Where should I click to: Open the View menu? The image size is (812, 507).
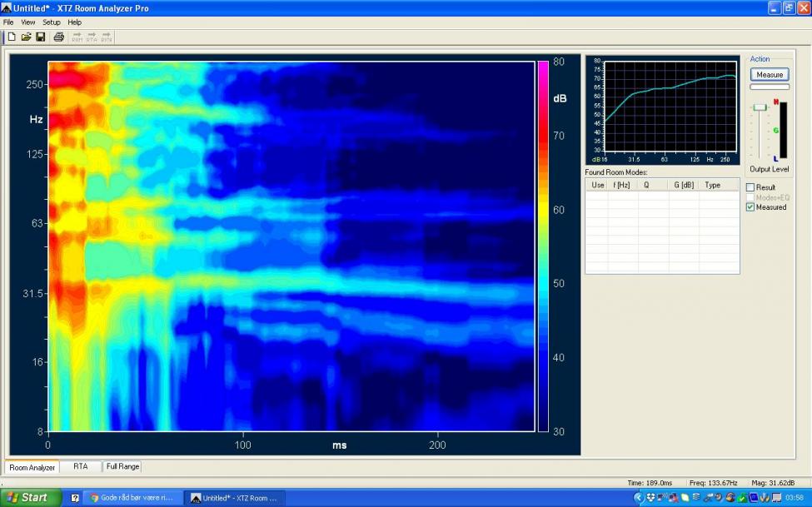pyautogui.click(x=28, y=22)
